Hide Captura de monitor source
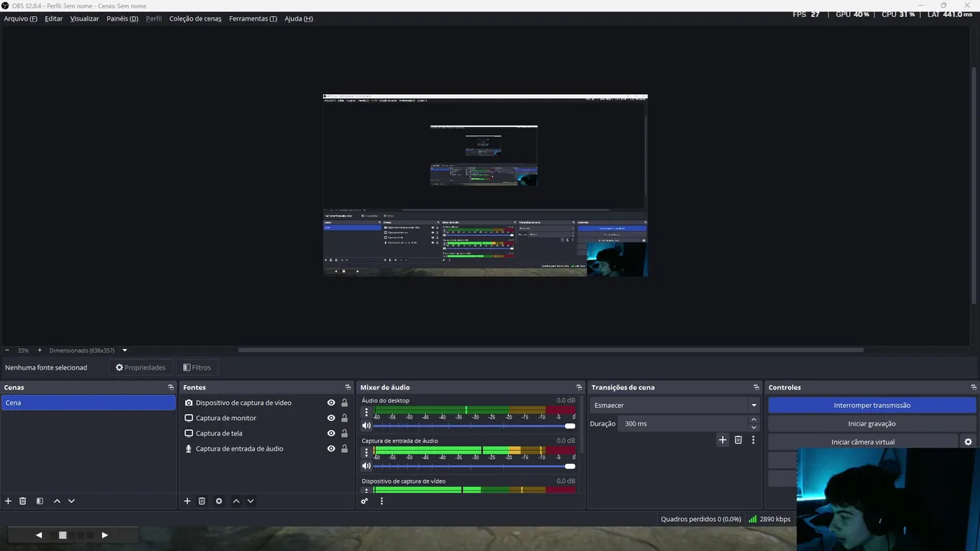980x551 pixels. 331,418
